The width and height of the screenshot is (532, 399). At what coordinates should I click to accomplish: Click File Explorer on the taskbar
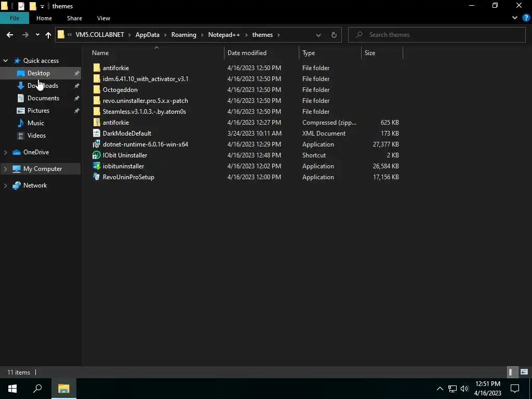click(64, 389)
